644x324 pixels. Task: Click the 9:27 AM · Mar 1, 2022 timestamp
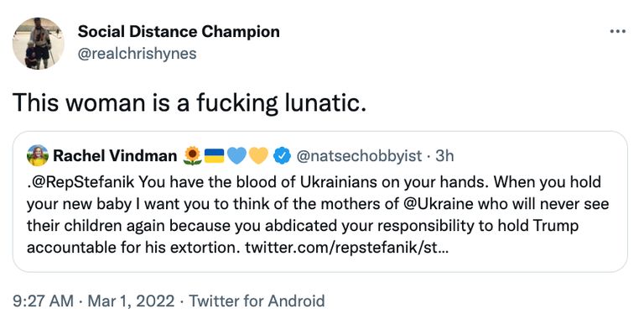pos(94,301)
